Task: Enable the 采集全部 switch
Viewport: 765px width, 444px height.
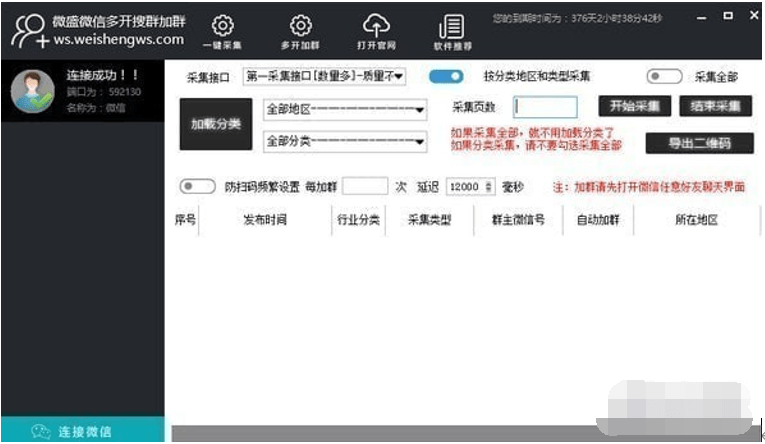Action: click(664, 77)
